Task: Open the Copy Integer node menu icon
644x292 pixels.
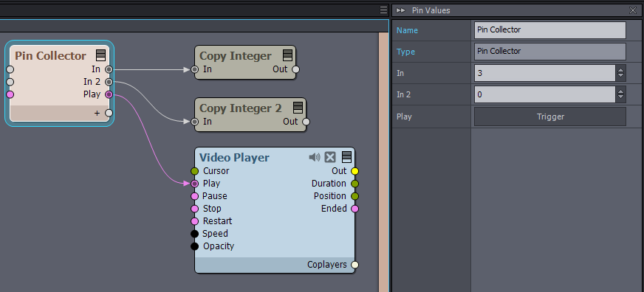Action: [288, 55]
